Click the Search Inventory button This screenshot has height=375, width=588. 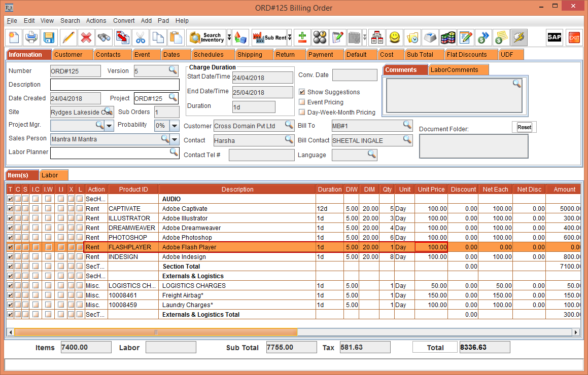(x=207, y=37)
